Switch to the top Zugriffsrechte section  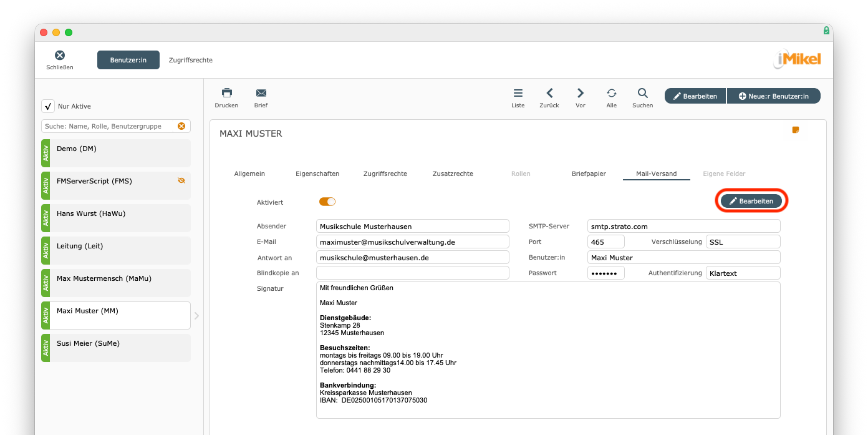click(191, 60)
